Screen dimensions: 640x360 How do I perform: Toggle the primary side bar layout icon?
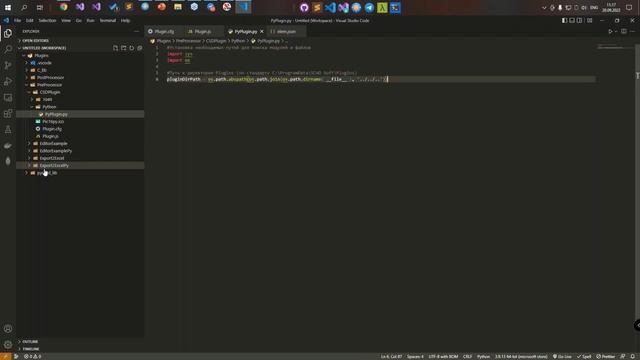[x=564, y=20]
